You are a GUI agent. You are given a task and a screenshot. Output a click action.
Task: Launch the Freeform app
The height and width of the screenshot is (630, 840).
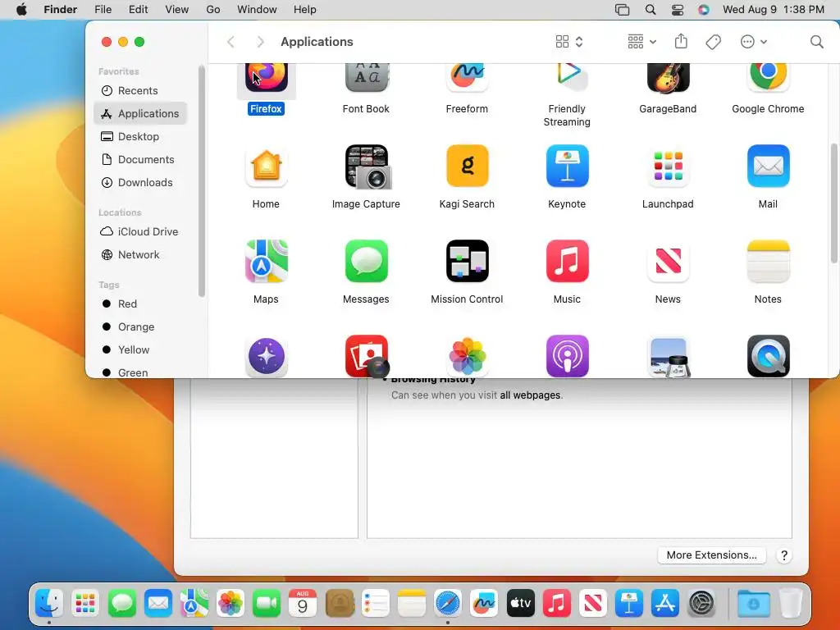click(x=467, y=78)
